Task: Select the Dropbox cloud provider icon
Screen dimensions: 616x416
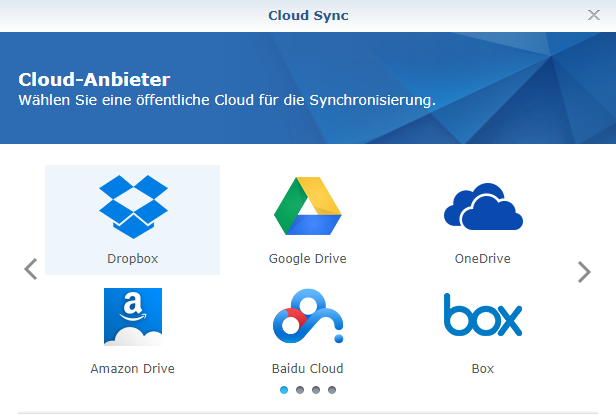Action: pos(134,207)
